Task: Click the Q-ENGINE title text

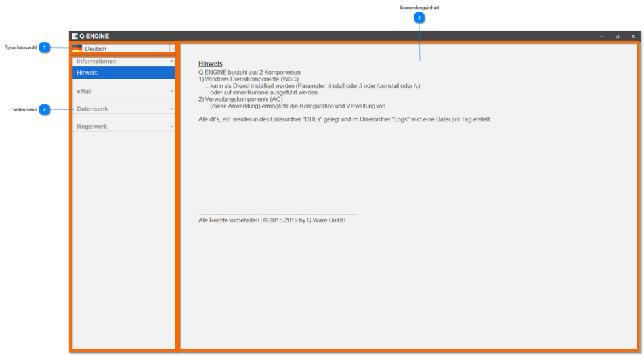Action: (95, 37)
